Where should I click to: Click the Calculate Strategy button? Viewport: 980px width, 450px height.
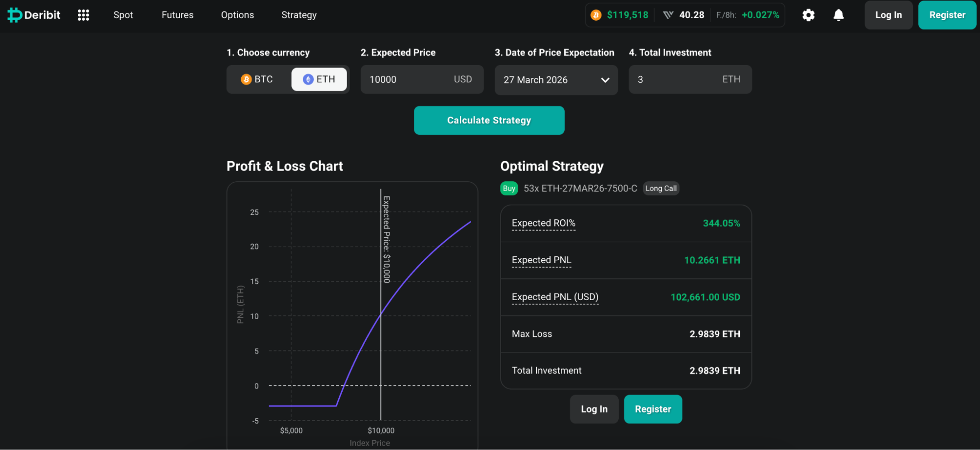point(489,120)
